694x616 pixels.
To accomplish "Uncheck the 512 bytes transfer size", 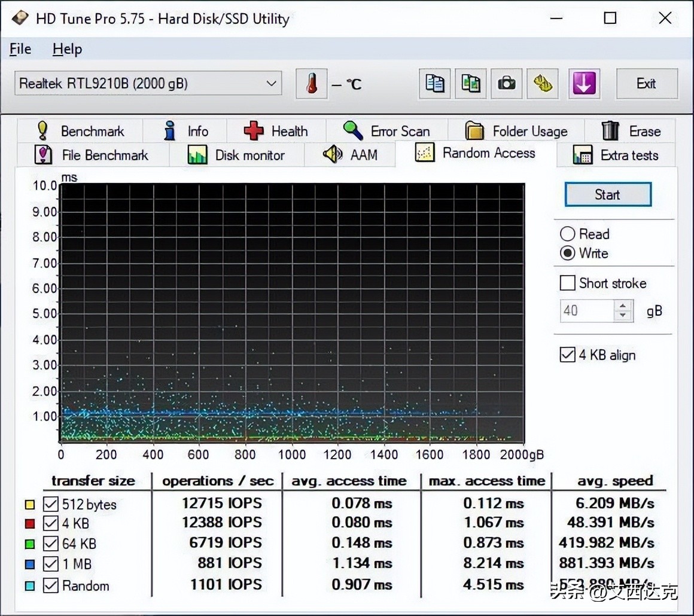I will 50,504.
